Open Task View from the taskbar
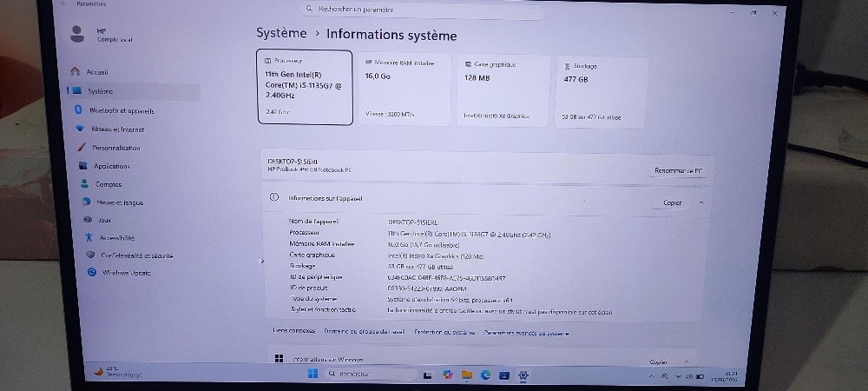 point(427,375)
